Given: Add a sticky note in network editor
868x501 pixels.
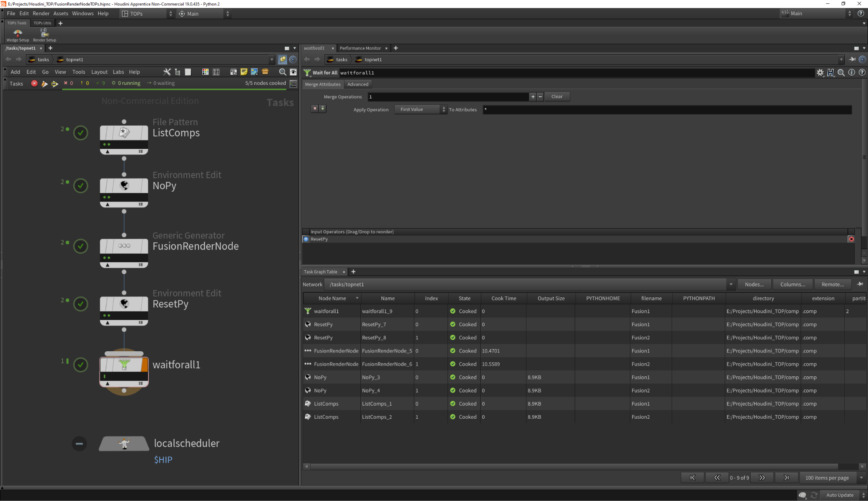Looking at the screenshot, I should coord(244,72).
